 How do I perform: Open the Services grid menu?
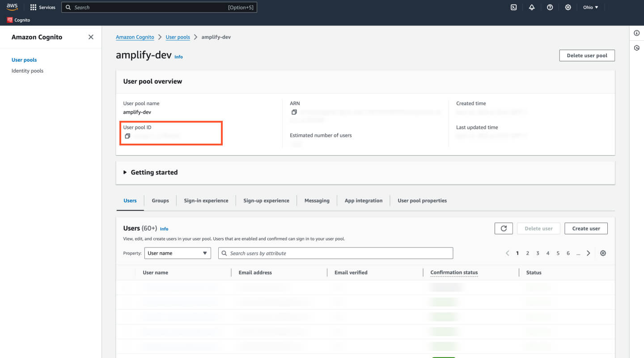pos(42,7)
